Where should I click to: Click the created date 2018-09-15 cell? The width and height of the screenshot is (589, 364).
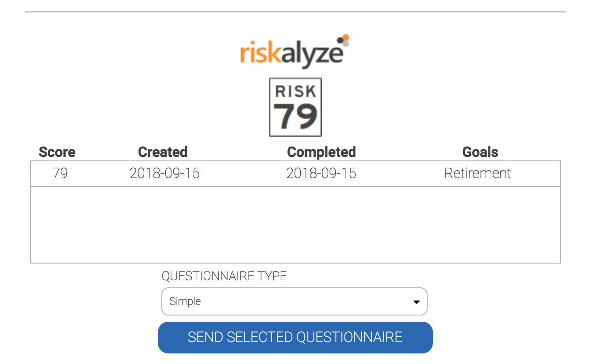pyautogui.click(x=164, y=173)
